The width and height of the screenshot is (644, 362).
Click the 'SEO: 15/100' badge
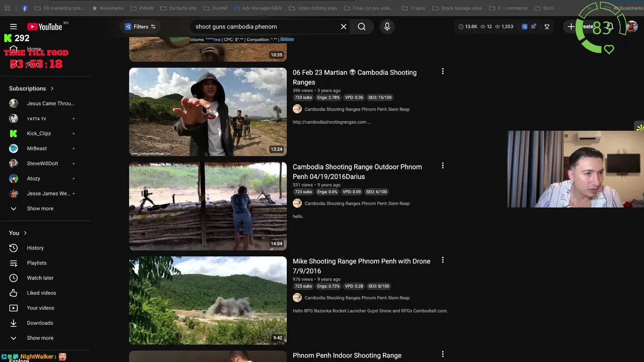(x=379, y=98)
